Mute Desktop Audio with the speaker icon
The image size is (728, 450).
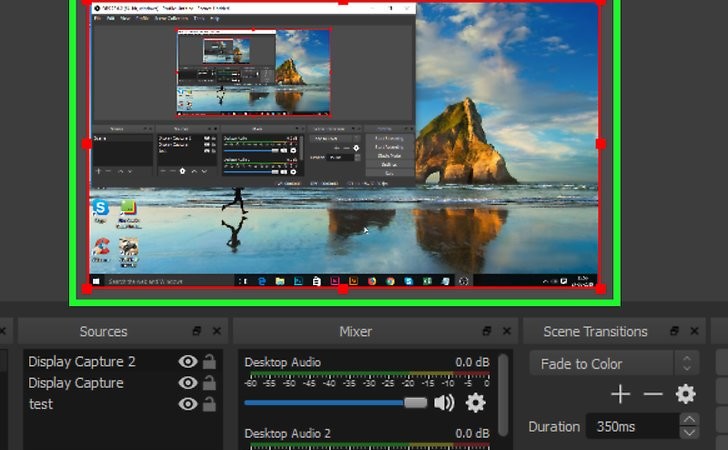444,403
